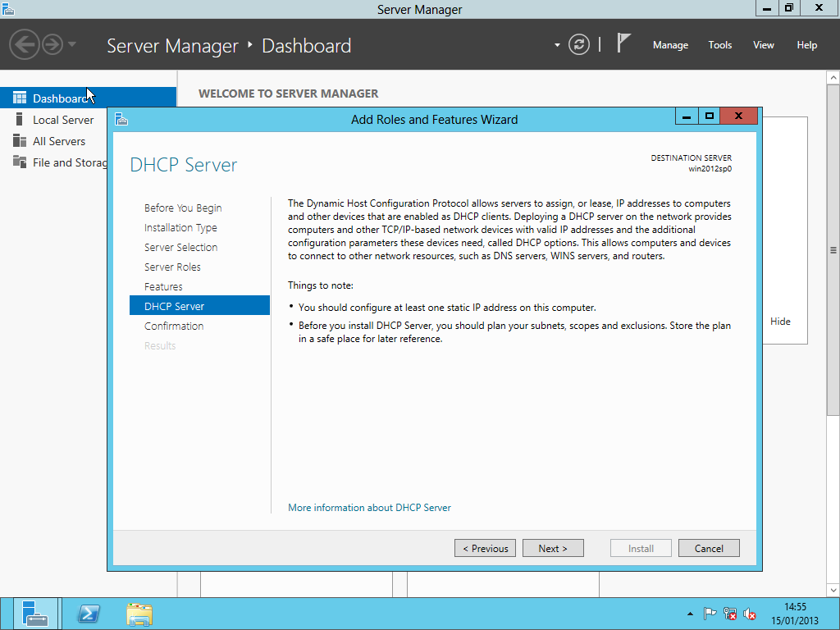Click the All Servers sidebar icon
This screenshot has height=630, width=840.
pyautogui.click(x=20, y=141)
